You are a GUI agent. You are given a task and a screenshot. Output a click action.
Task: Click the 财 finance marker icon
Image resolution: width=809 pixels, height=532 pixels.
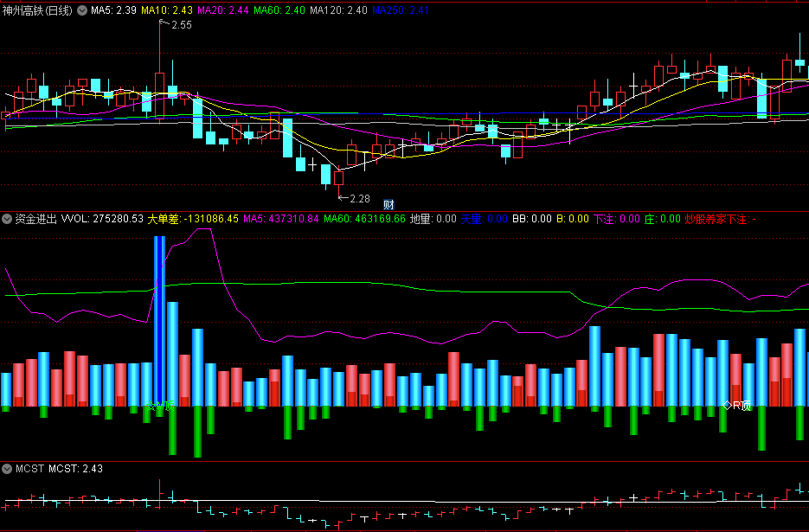point(388,205)
